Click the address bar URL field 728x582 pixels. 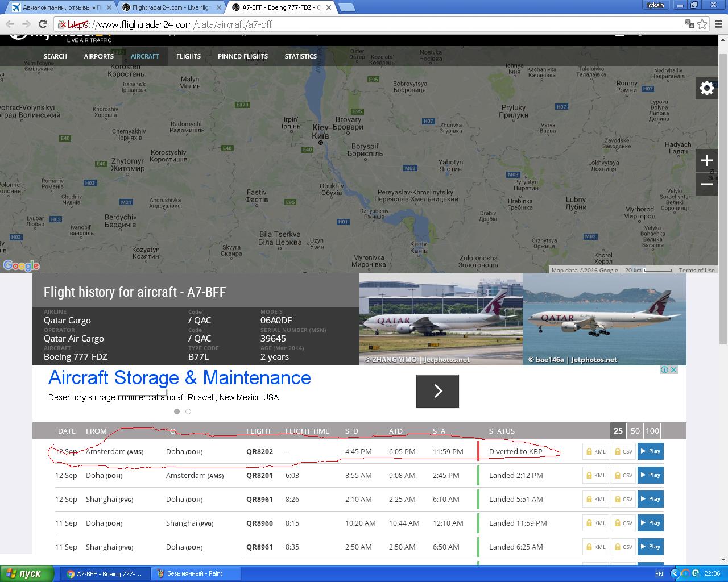pyautogui.click(x=370, y=24)
